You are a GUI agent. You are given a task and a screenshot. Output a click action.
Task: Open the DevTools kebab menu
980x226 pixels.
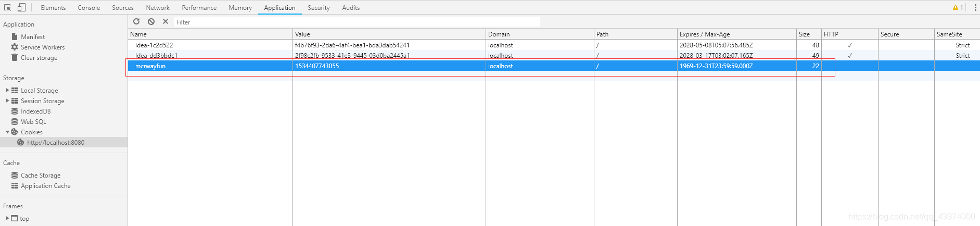coord(975,7)
